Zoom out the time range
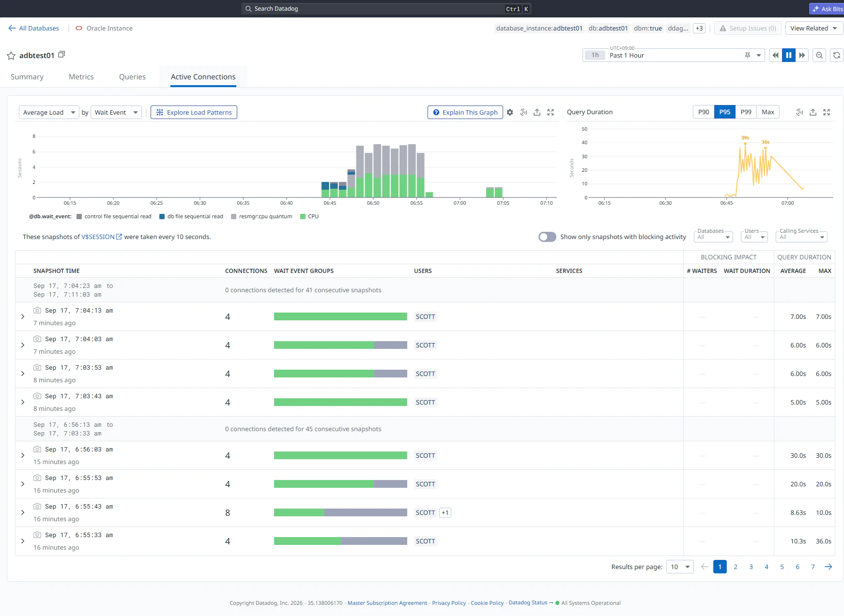 pos(819,55)
